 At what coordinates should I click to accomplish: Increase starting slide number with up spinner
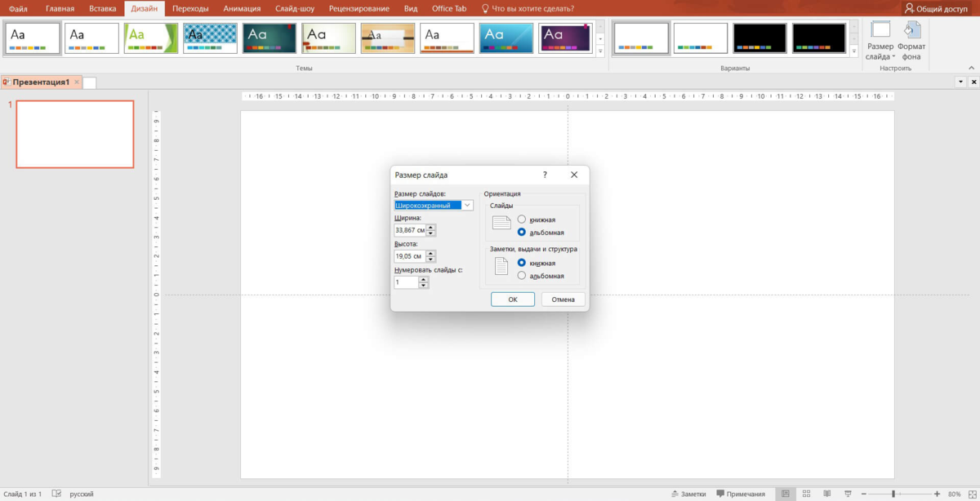click(423, 279)
